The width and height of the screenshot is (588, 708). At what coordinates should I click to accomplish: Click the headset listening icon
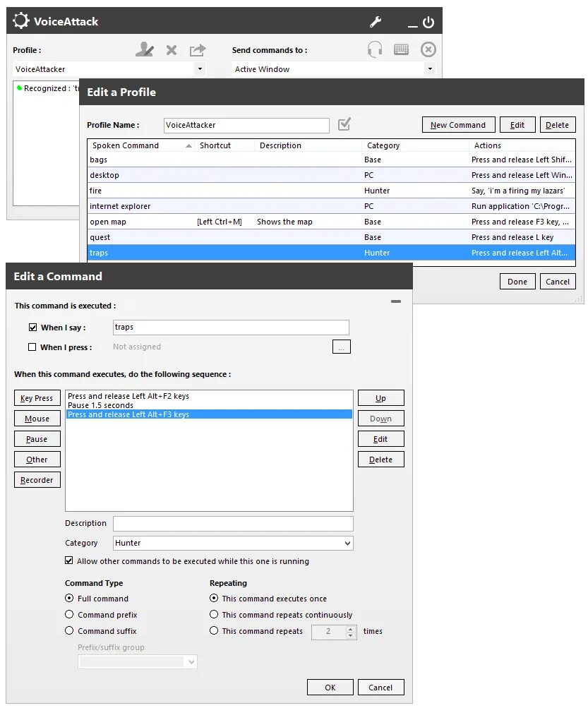click(374, 49)
